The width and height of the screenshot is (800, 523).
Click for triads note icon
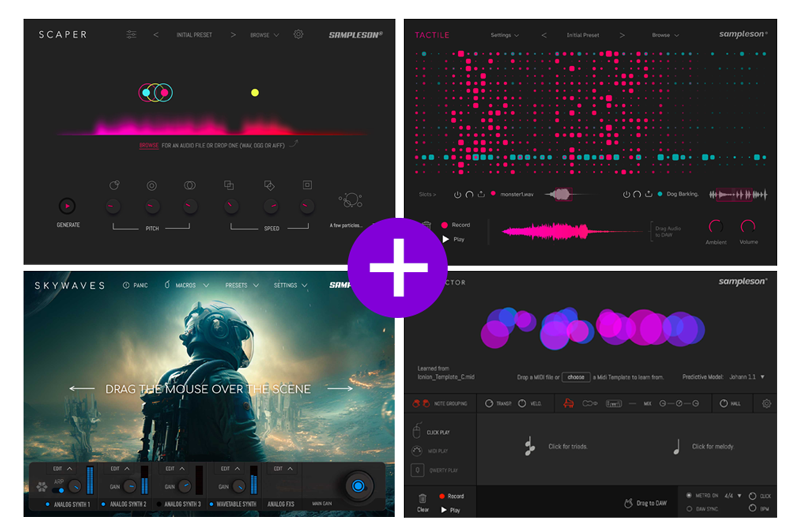tap(530, 446)
